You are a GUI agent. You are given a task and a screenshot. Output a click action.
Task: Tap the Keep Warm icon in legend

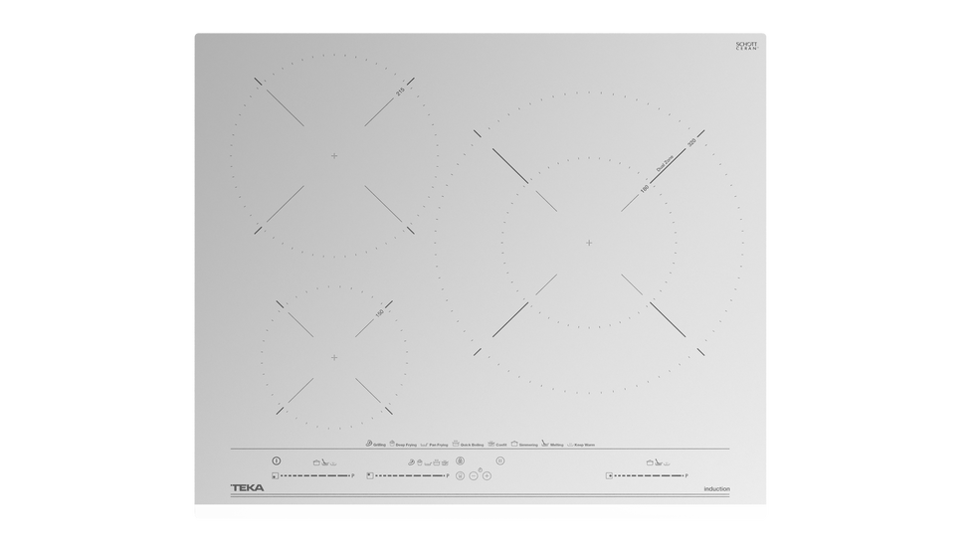point(572,445)
